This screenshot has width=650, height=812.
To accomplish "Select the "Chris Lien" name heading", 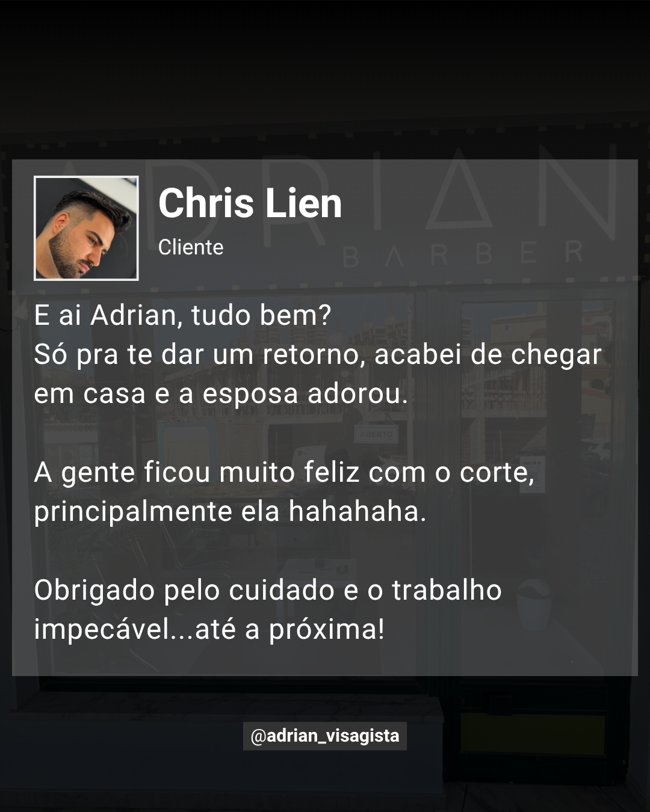I will coord(250,203).
